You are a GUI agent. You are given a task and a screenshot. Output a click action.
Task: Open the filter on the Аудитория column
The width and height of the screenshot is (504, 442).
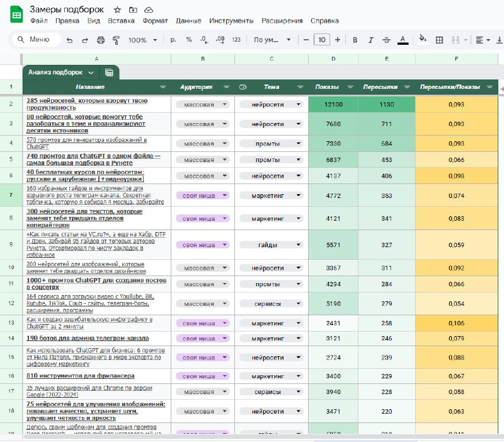[x=227, y=87]
